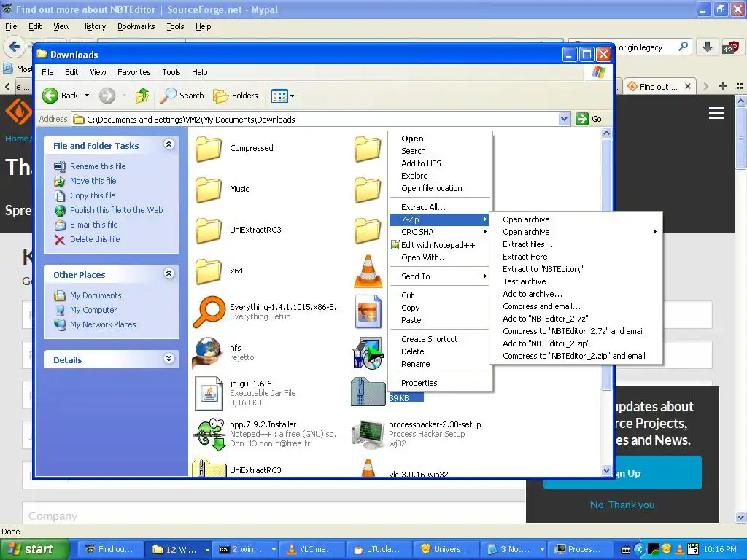Select the processhacker-2.38-setup icon
Viewport: 747px width, 560px height.
point(368,434)
